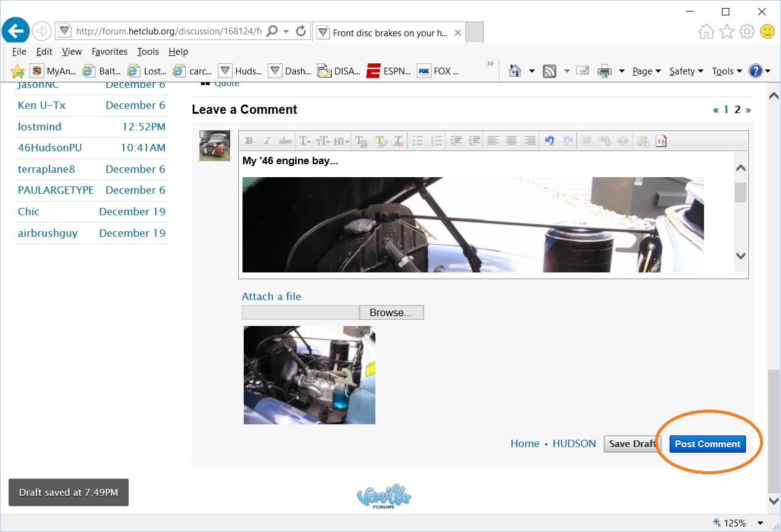Open the printer icon in command bar
This screenshot has width=781, height=532.
click(x=605, y=71)
